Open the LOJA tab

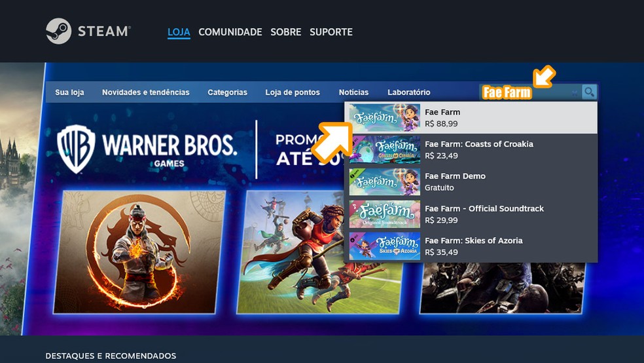click(x=179, y=32)
